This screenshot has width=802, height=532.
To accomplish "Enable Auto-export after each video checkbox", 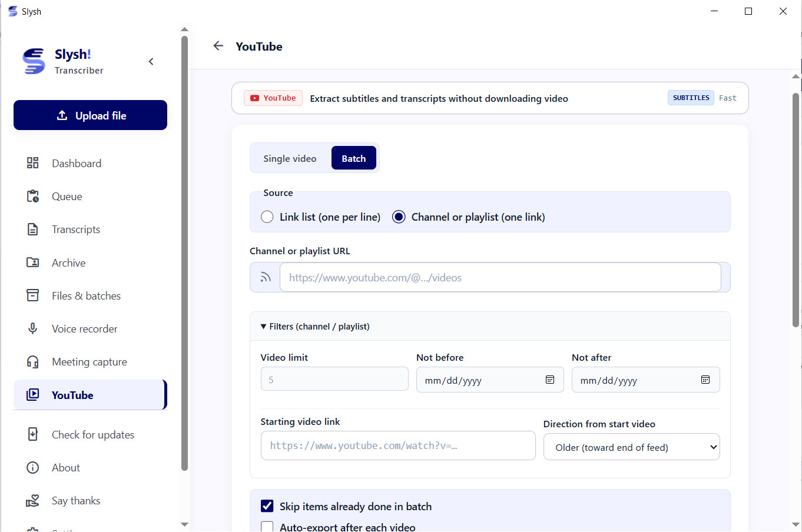I will coord(267,527).
